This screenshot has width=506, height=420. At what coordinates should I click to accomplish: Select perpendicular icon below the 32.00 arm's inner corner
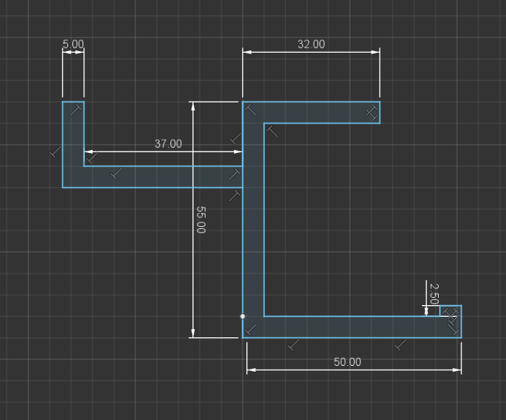pos(272,132)
